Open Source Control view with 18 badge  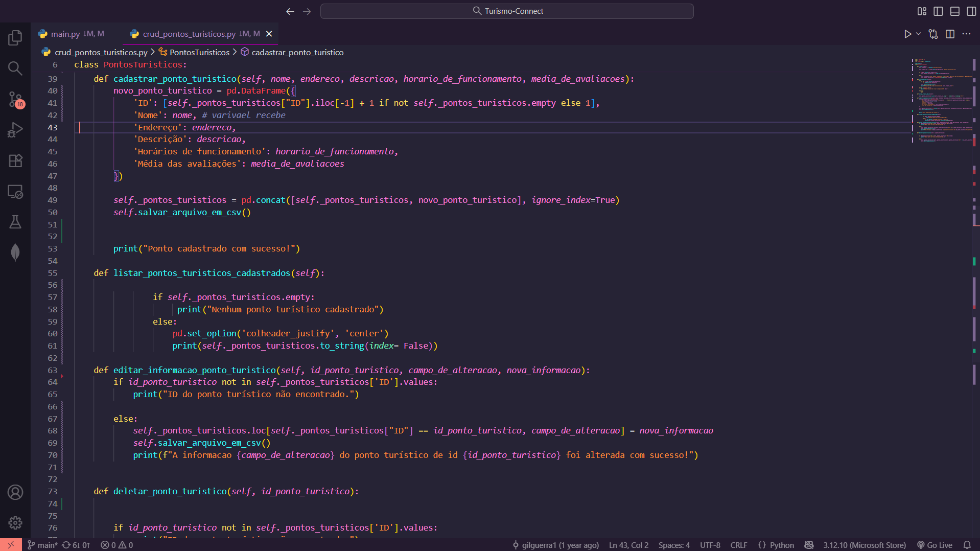coord(15,99)
